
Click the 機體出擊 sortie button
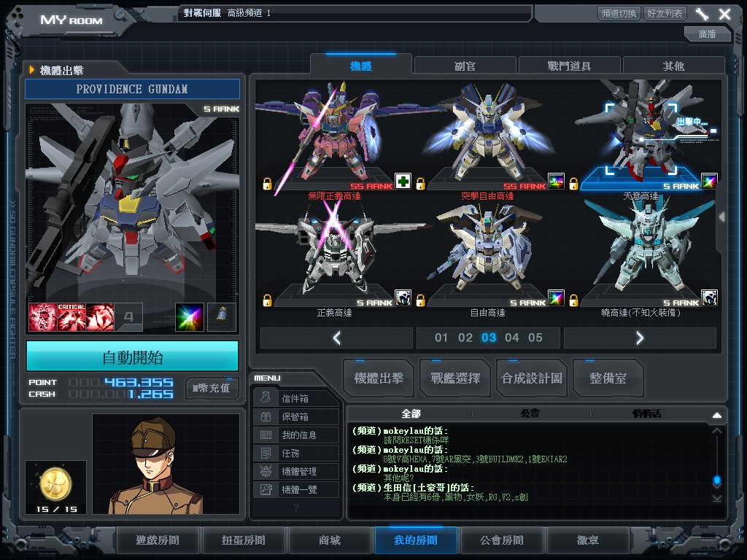(379, 378)
